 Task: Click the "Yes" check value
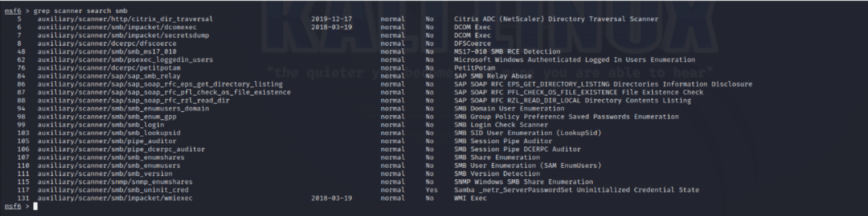[x=432, y=190]
